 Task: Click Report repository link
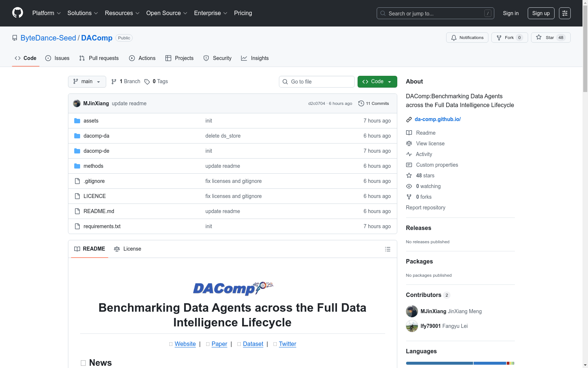(x=426, y=208)
